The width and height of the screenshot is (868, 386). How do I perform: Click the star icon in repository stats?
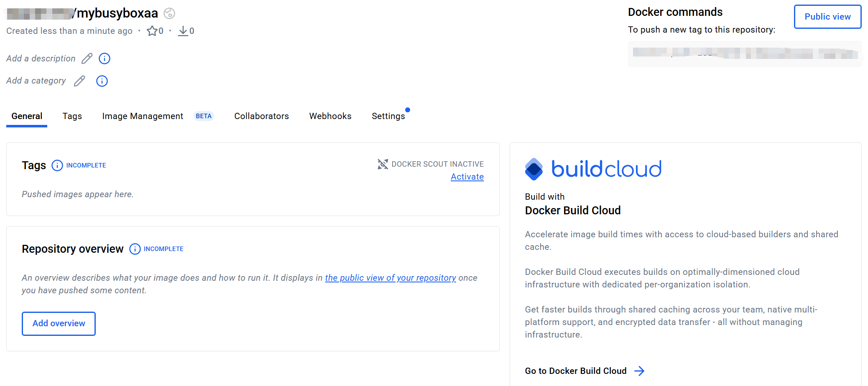[152, 31]
